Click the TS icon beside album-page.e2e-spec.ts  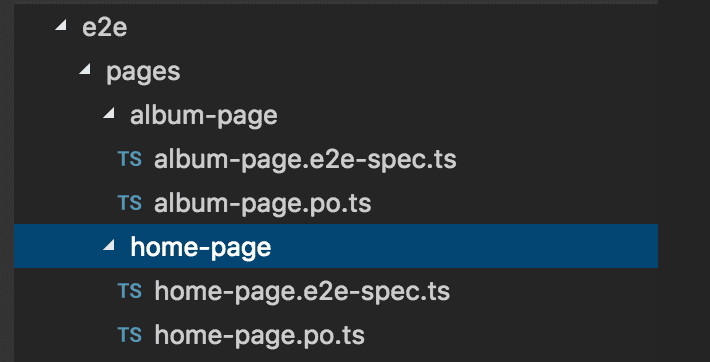click(x=130, y=159)
